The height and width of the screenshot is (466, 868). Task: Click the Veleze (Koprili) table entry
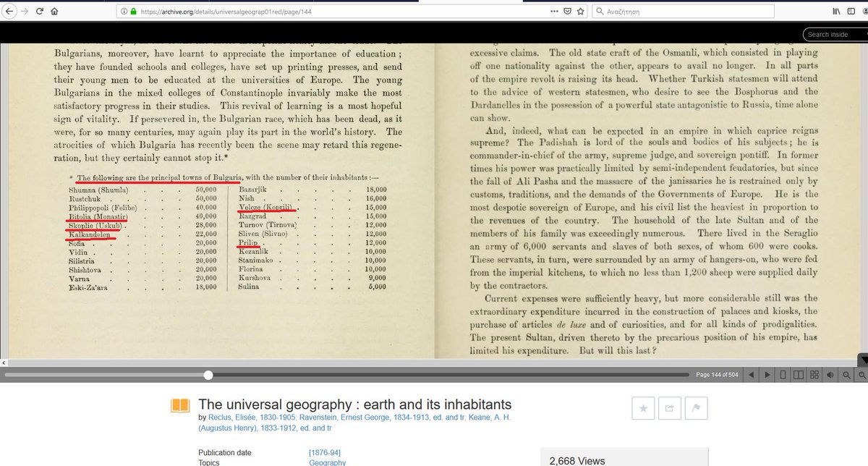pyautogui.click(x=265, y=208)
